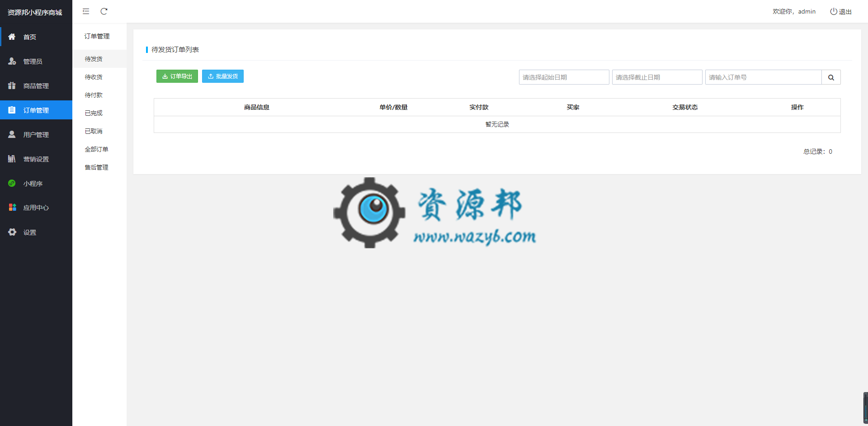Go to 商品管理 section

pyautogui.click(x=36, y=85)
